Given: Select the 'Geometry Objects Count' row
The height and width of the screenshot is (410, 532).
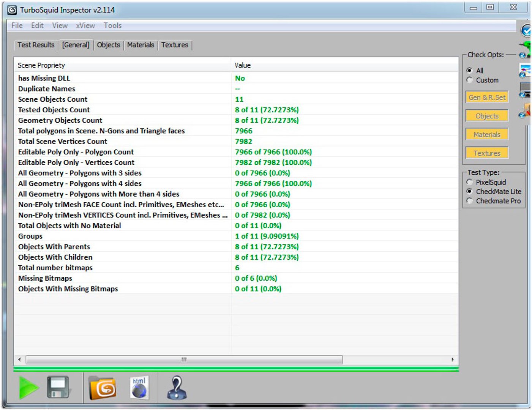Looking at the screenshot, I should pos(236,120).
